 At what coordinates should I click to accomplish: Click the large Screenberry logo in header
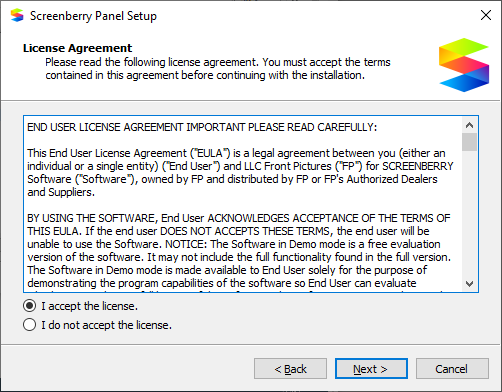464,65
